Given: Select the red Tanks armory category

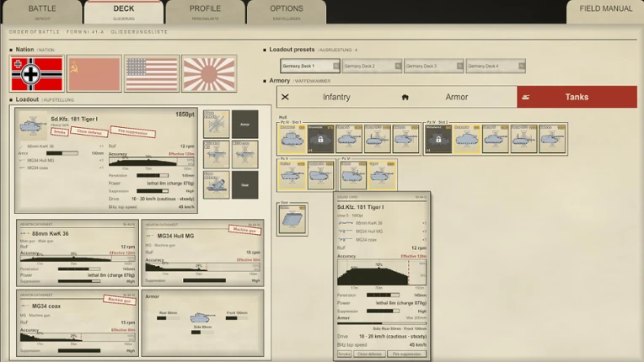Looking at the screenshot, I should 577,97.
